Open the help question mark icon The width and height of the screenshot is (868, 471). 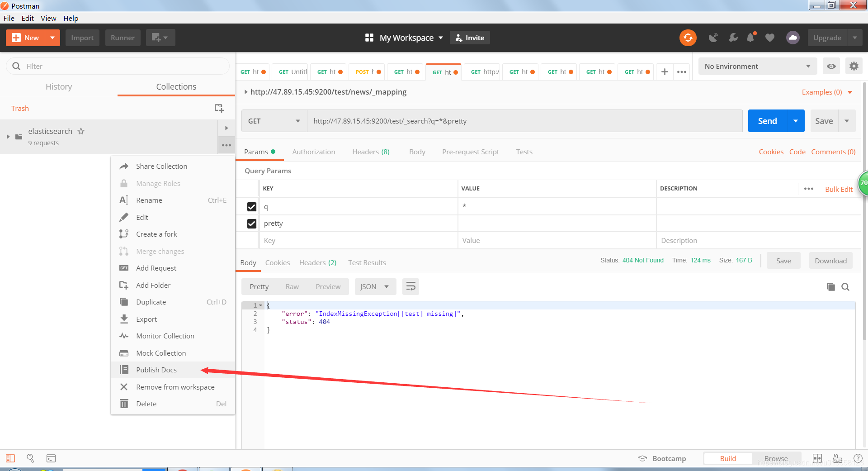pyautogui.click(x=858, y=458)
